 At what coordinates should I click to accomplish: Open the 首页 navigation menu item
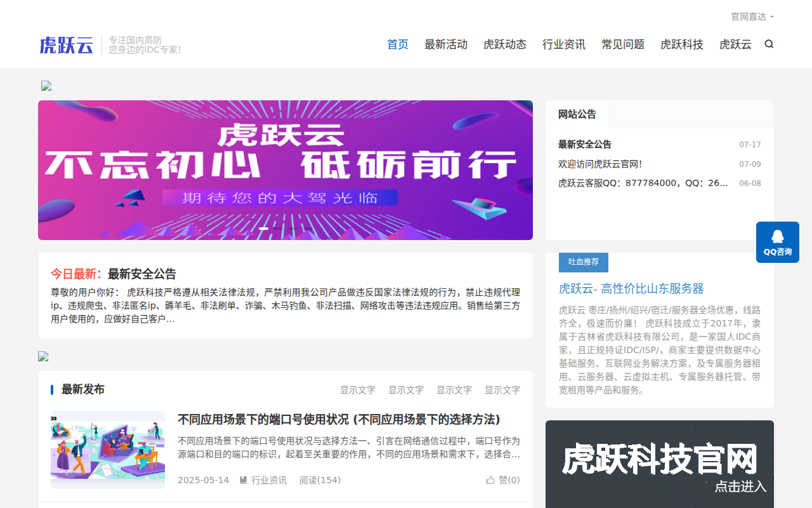(x=398, y=44)
